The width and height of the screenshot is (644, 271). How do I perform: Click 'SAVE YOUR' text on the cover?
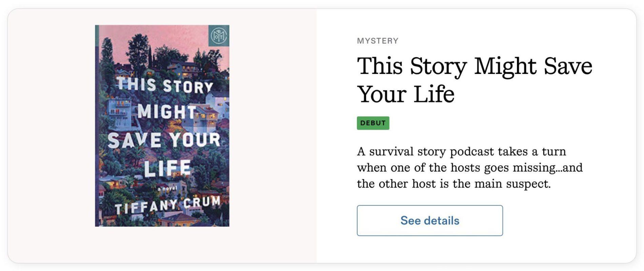164,140
